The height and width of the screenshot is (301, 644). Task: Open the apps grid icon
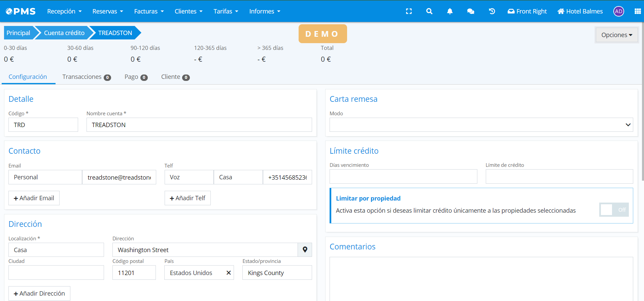click(x=637, y=11)
